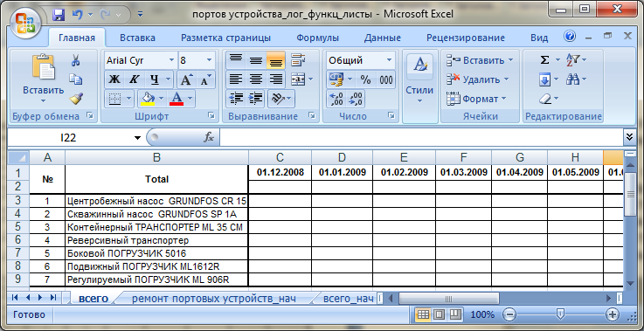
Task: Toggle bottom vertical alignment
Action: tap(276, 60)
